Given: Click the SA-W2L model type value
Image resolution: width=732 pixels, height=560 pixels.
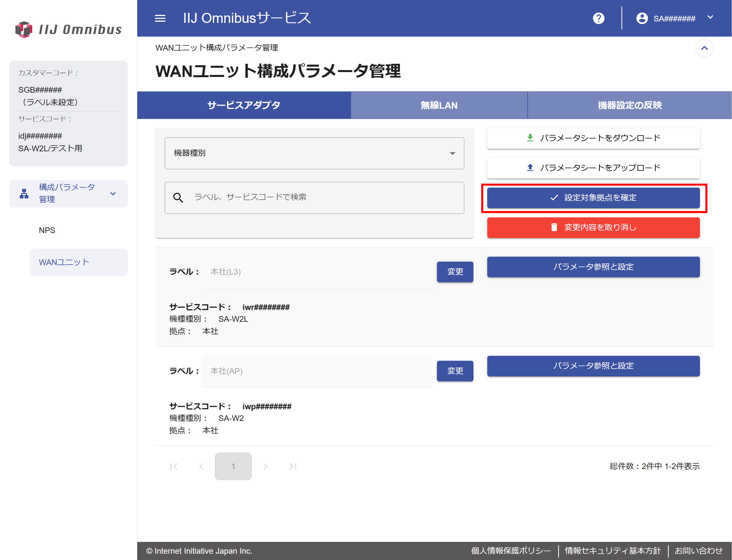Looking at the screenshot, I should pos(233,319).
